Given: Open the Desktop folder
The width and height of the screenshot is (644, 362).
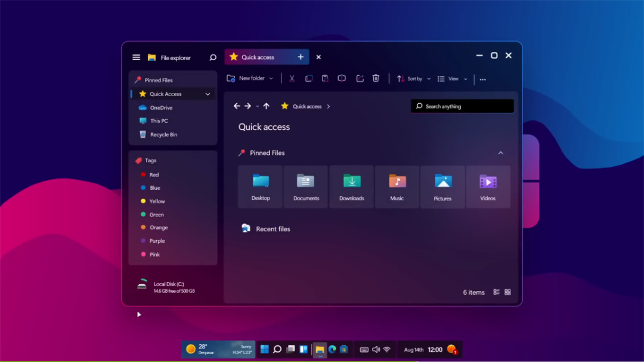Looking at the screenshot, I should 261,187.
